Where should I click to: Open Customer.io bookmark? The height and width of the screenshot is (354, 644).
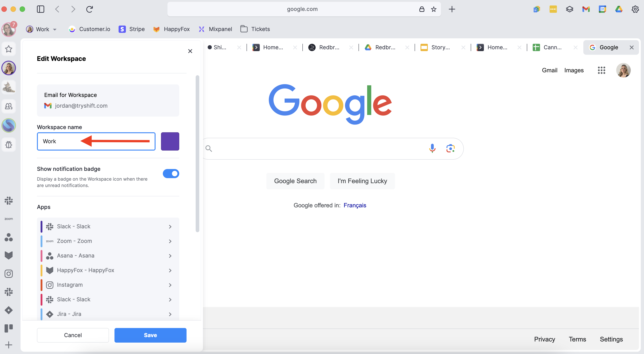tap(89, 29)
